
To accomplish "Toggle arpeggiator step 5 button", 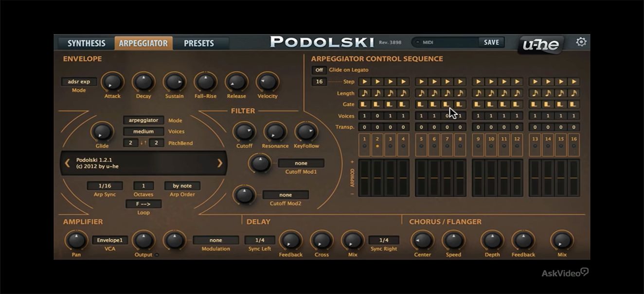I will (x=421, y=146).
